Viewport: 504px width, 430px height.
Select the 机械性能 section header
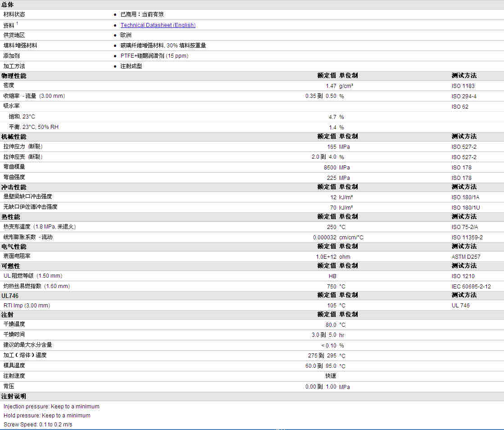point(14,137)
